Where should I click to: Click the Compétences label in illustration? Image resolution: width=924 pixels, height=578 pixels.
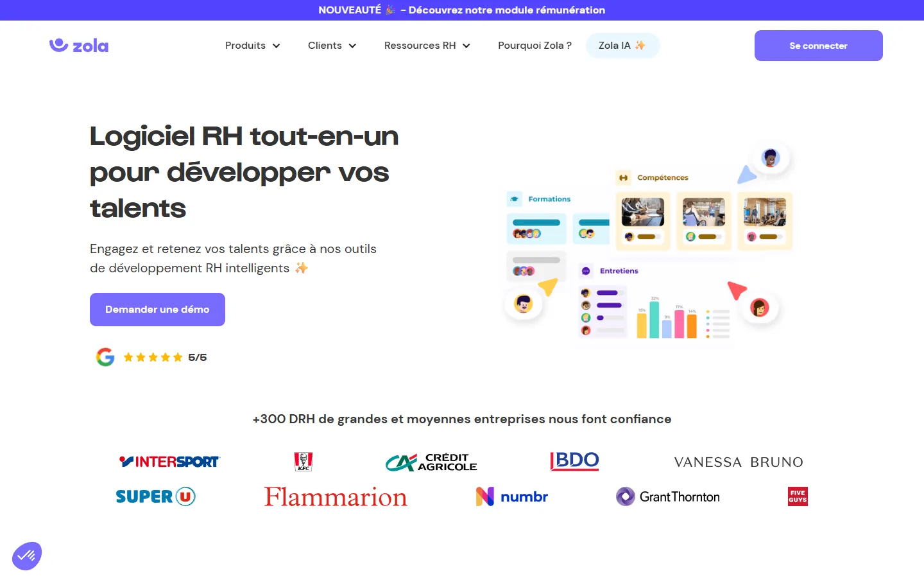pyautogui.click(x=663, y=178)
